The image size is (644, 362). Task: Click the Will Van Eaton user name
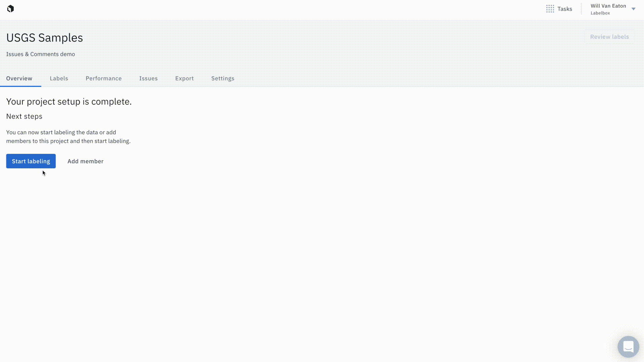click(x=608, y=6)
